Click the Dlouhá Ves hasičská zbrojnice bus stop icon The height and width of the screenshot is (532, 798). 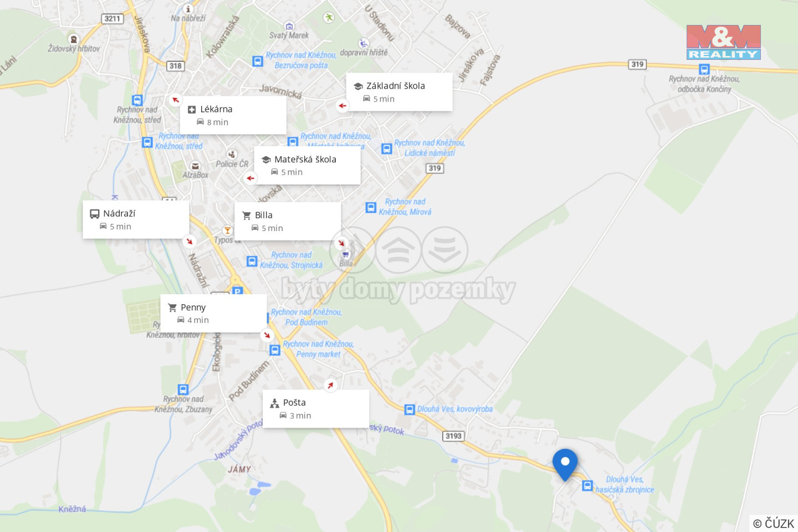[587, 486]
